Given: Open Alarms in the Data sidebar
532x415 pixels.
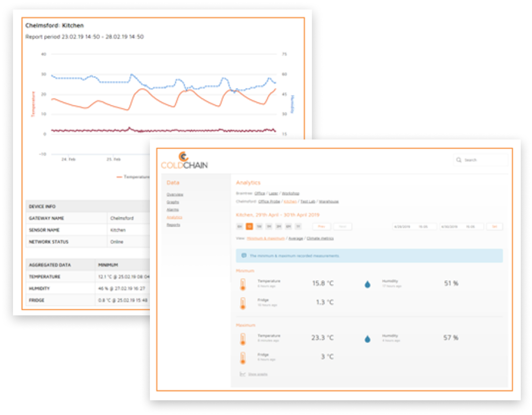Looking at the screenshot, I should [173, 210].
